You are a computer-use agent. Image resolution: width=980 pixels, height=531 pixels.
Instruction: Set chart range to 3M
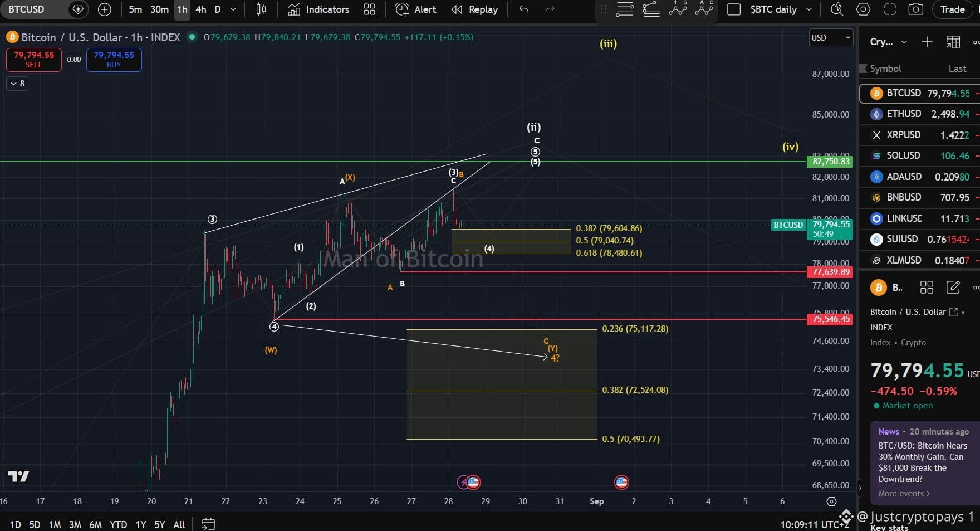75,524
